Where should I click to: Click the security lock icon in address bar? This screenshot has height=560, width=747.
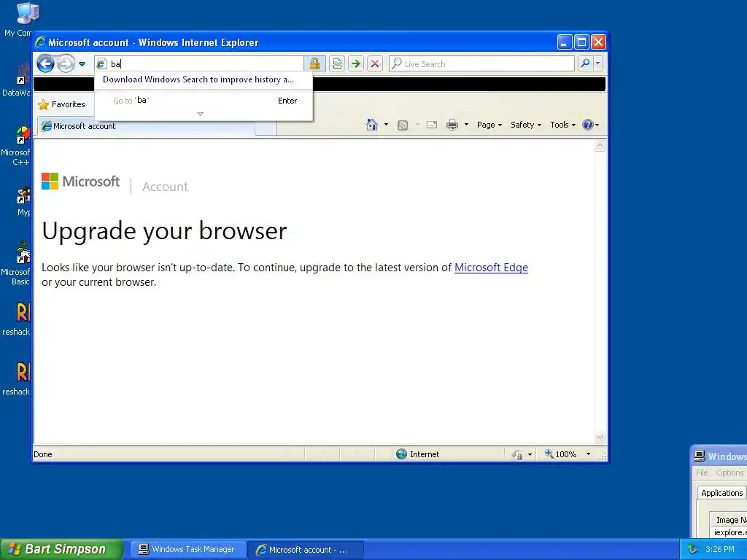(x=314, y=64)
